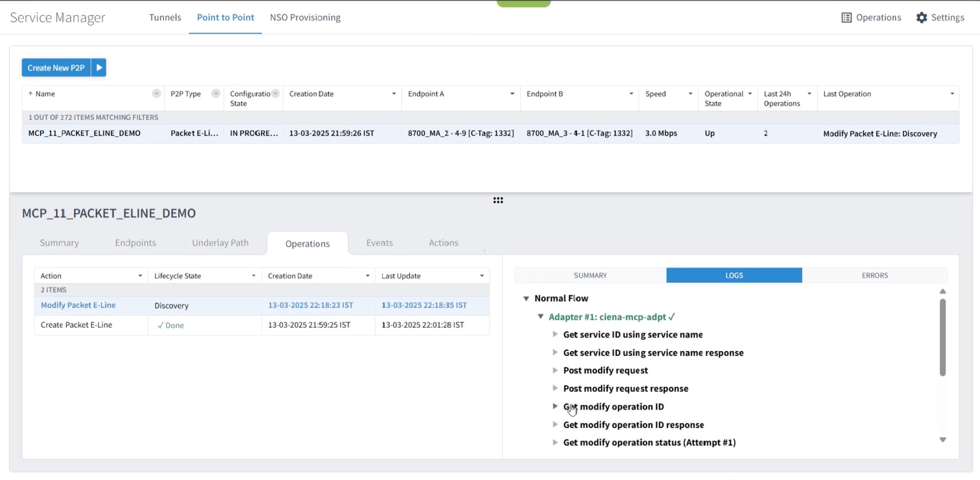Open Operational State column dropdown

pyautogui.click(x=750, y=94)
